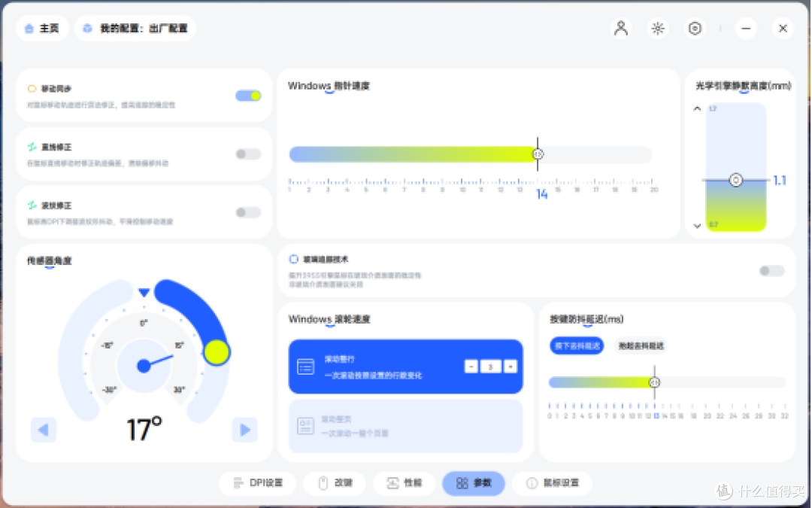Screen dimensions: 812x508
Task: Lower lift-off height with down chevron
Action: click(x=697, y=226)
